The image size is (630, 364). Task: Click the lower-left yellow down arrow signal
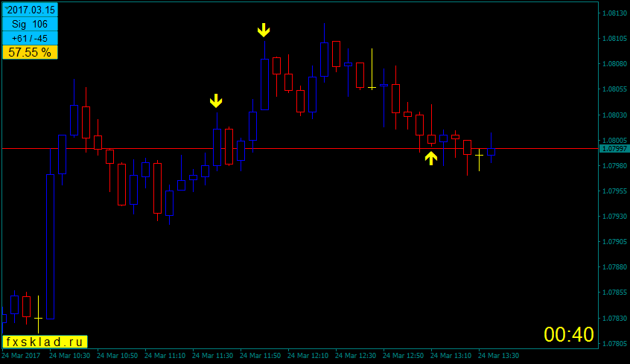point(216,100)
